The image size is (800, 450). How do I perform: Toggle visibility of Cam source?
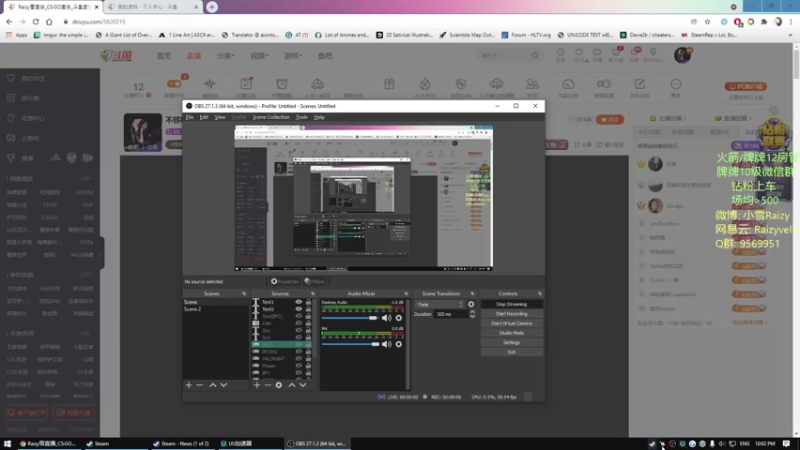(x=298, y=323)
